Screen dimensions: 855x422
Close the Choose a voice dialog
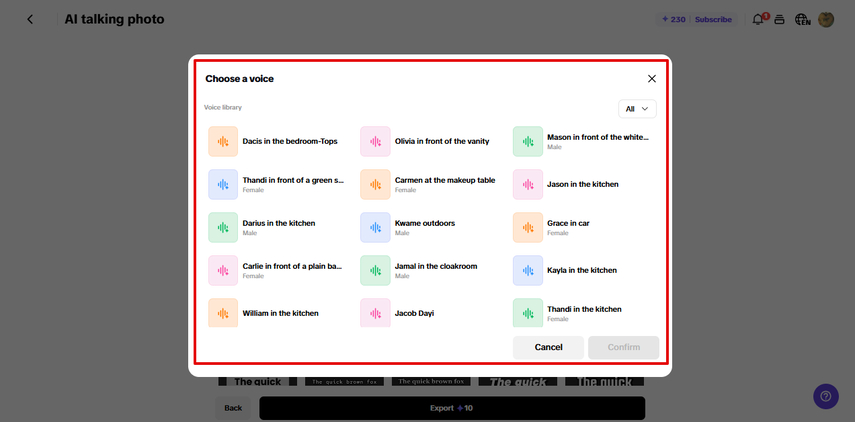point(652,79)
